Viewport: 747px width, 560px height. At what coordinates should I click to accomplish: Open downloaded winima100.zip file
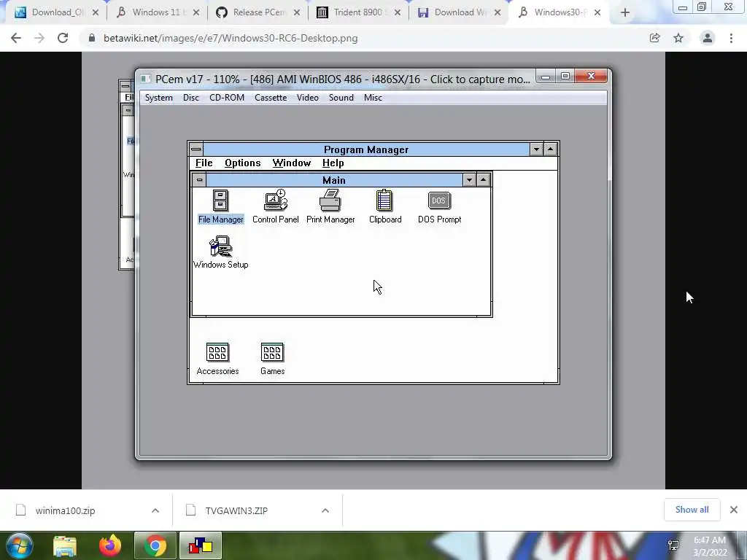pos(65,510)
